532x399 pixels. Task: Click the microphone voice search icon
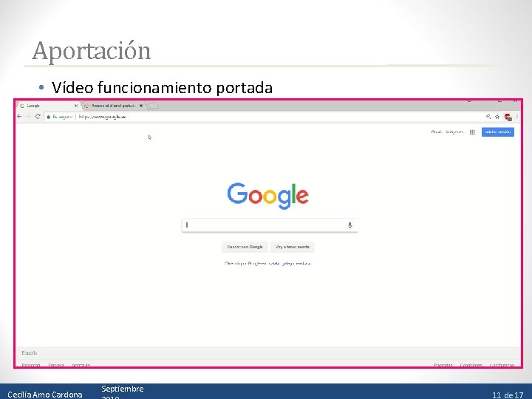[x=349, y=225]
